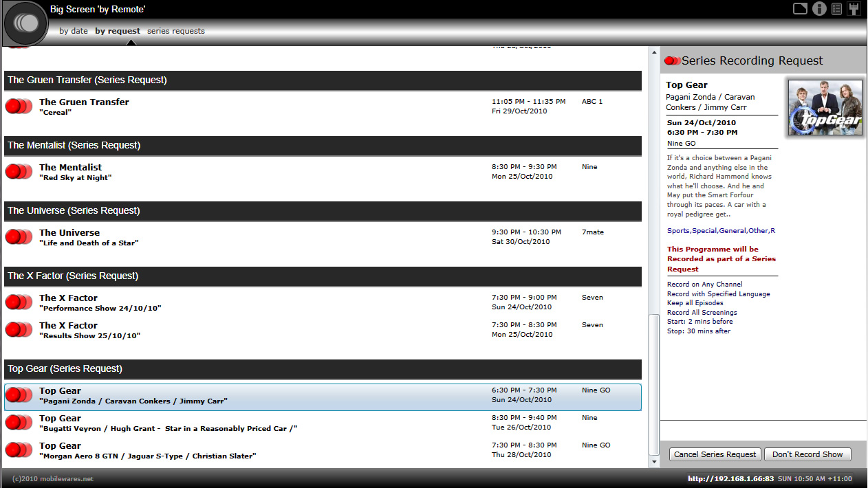Follow the Other genre link
The width and height of the screenshot is (868, 488).
click(x=759, y=231)
